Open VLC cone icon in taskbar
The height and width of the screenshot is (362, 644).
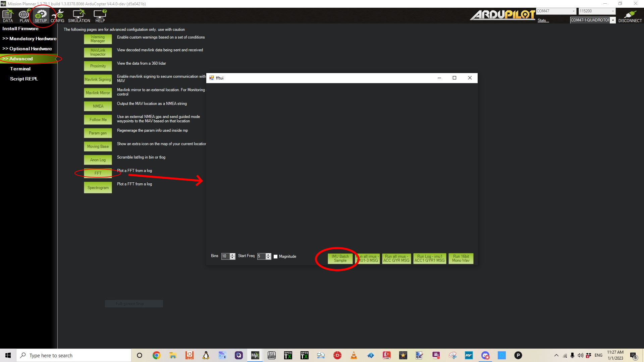(354, 355)
